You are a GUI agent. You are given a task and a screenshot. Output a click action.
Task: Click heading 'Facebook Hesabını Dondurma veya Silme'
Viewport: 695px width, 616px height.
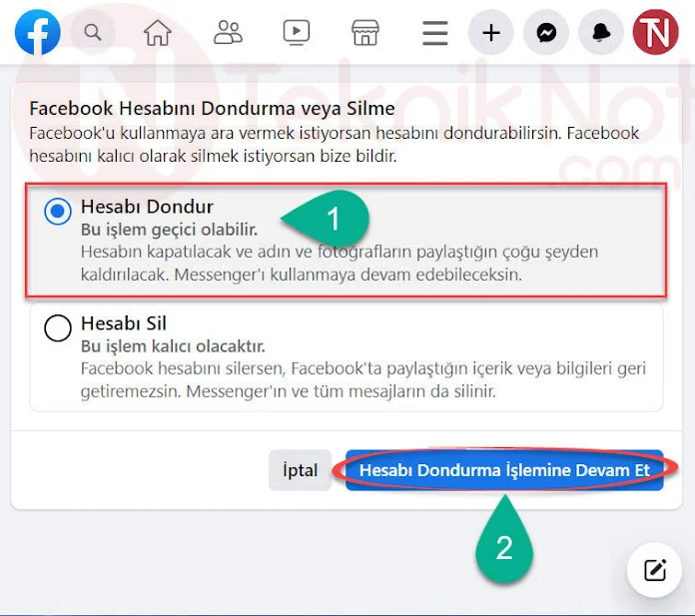[212, 108]
